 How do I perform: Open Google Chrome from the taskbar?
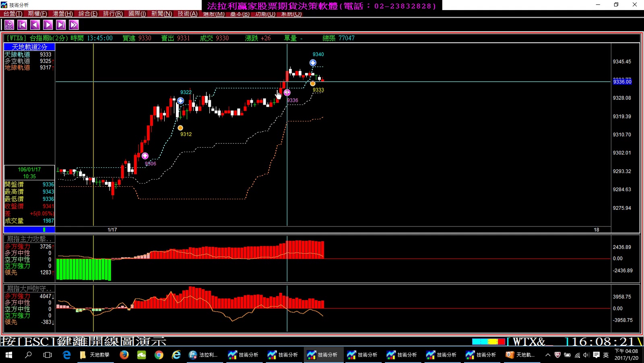click(x=159, y=355)
